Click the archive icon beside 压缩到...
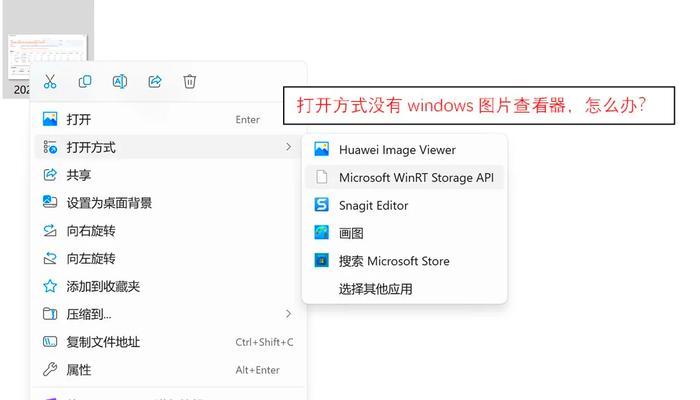The height and width of the screenshot is (400, 700). pos(50,314)
